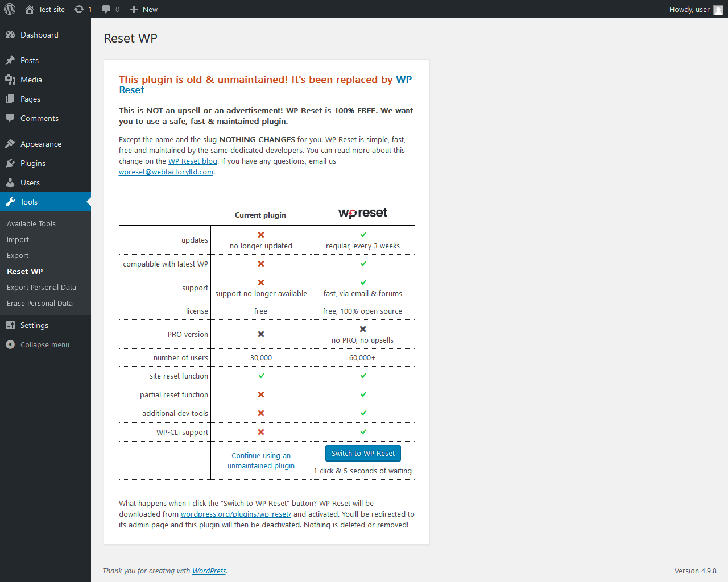Screen dimensions: 728x582
Task: Click the updates refresh icon
Action: click(x=79, y=9)
